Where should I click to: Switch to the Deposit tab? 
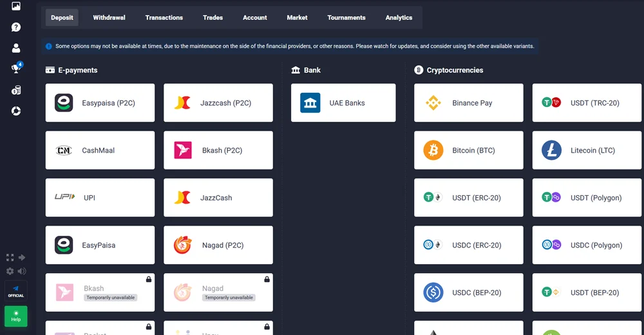point(62,17)
